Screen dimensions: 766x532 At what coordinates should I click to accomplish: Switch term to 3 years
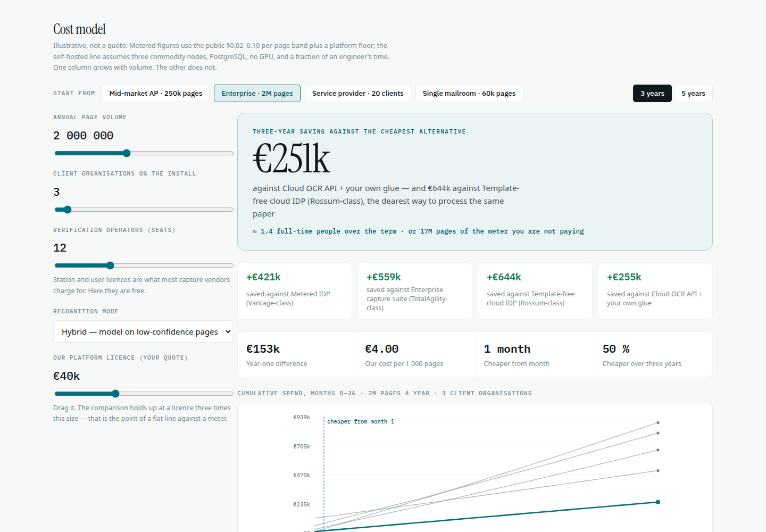(652, 93)
